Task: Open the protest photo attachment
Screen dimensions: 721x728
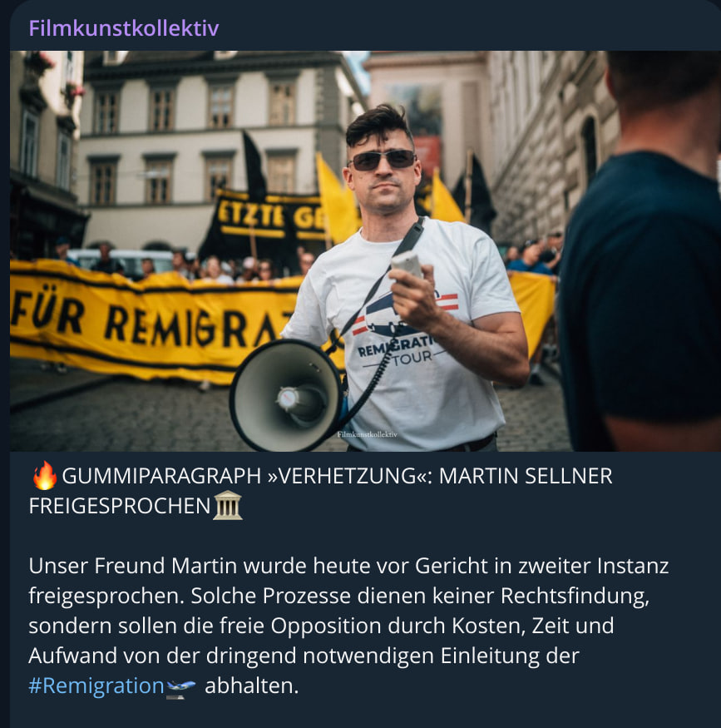Action: (x=366, y=250)
